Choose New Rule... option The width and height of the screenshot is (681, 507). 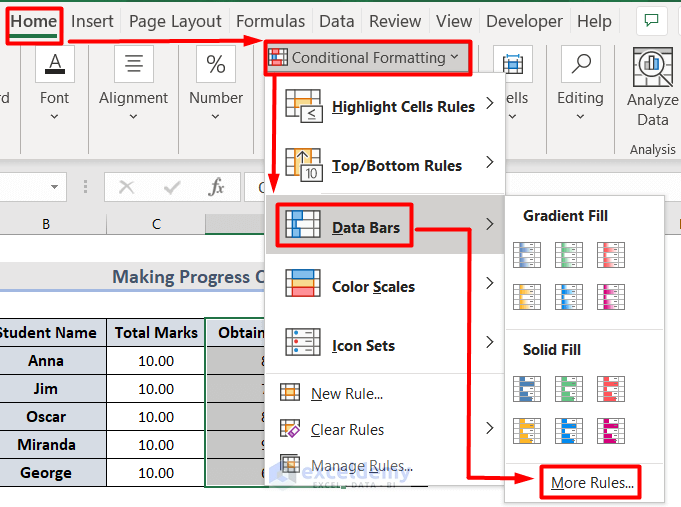[385, 394]
